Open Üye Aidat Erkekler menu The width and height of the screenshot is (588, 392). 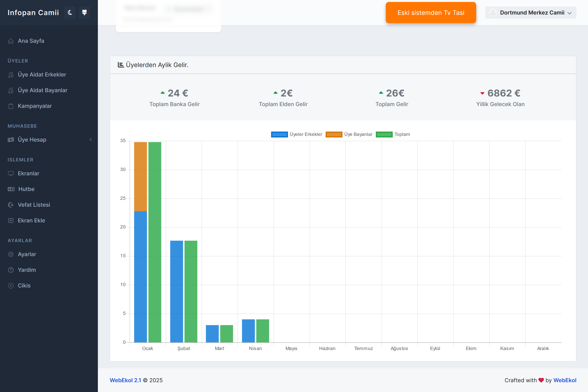pyautogui.click(x=42, y=75)
